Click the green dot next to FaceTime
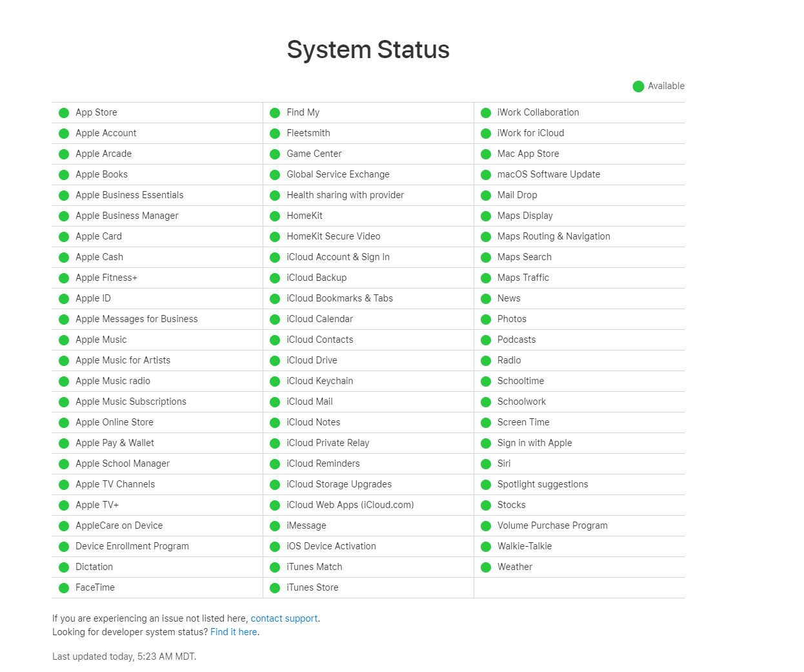804x672 pixels. (64, 588)
